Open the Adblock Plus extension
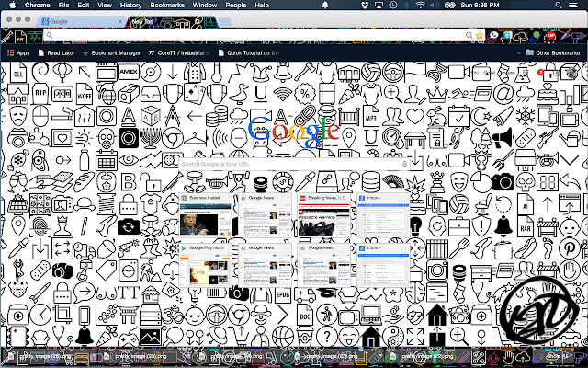Screen dimensions: 588x368 tap(550, 36)
